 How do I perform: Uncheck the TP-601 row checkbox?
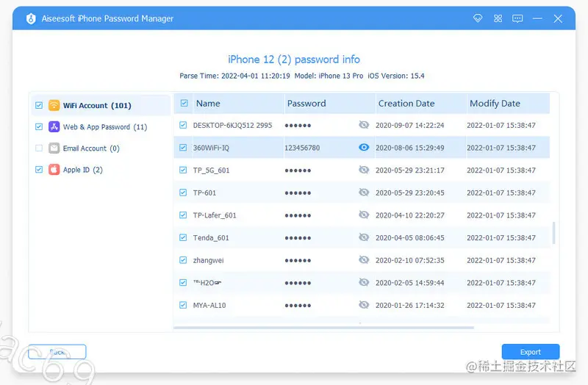coord(183,192)
